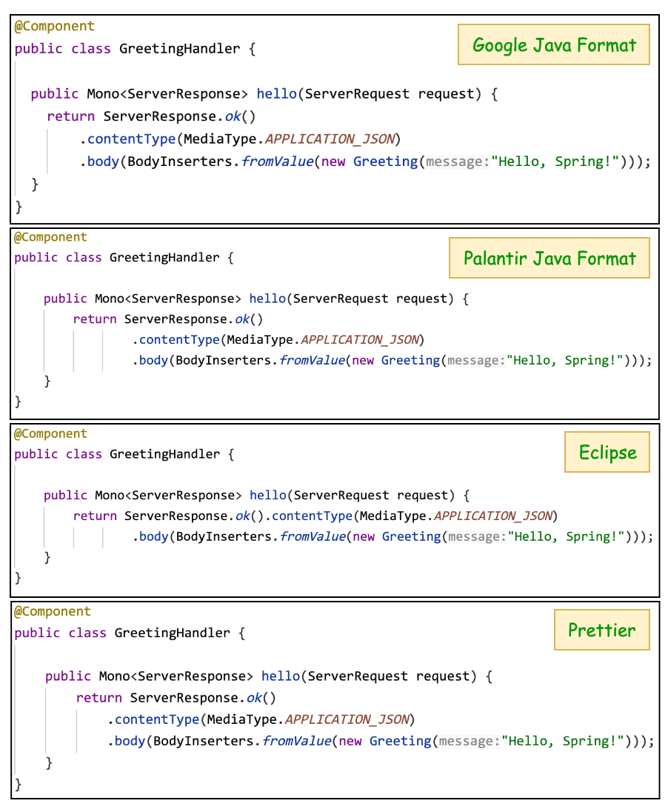Click .contentType in the Google Java Format panel

127,139
